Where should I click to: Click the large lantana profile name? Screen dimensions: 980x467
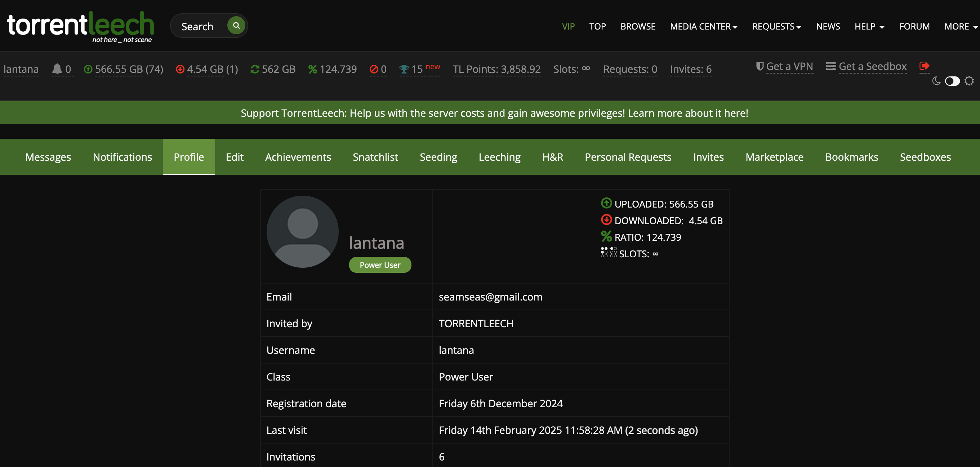pyautogui.click(x=377, y=243)
